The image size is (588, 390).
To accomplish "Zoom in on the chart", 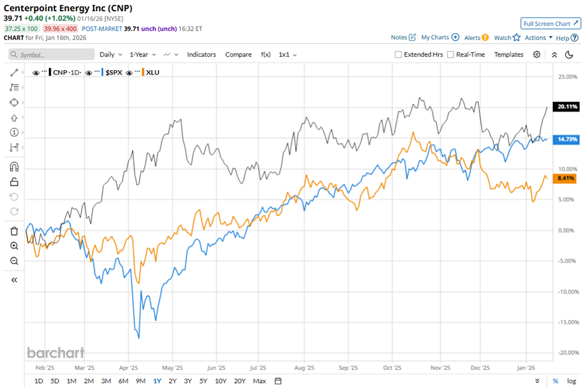I will point(14,246).
